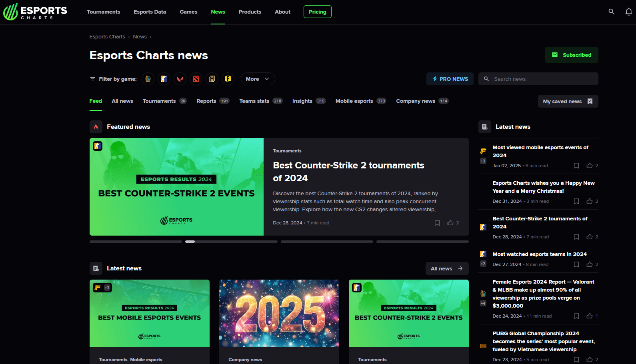Click the Esports Charts logo

35,12
